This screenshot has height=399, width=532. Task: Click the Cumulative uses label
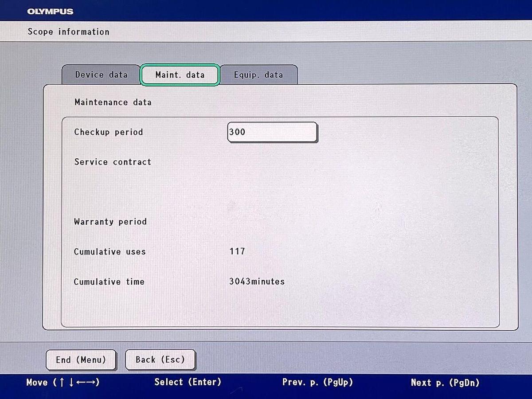point(110,251)
